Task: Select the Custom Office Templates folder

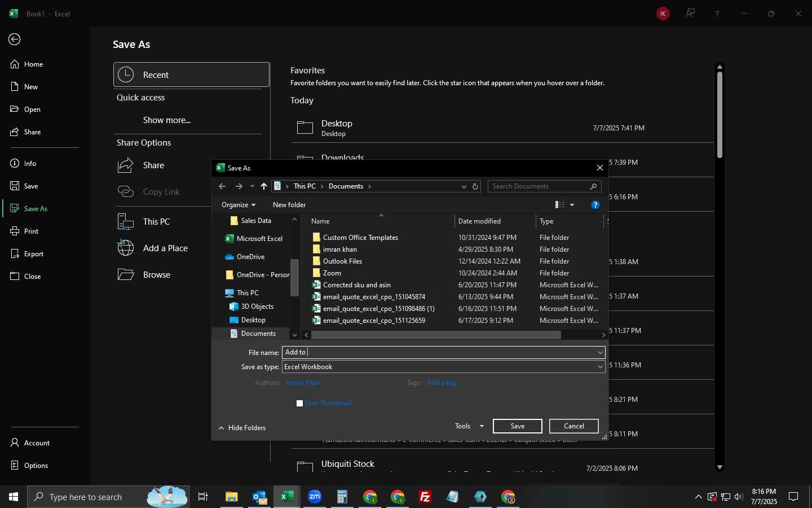Action: pos(360,238)
